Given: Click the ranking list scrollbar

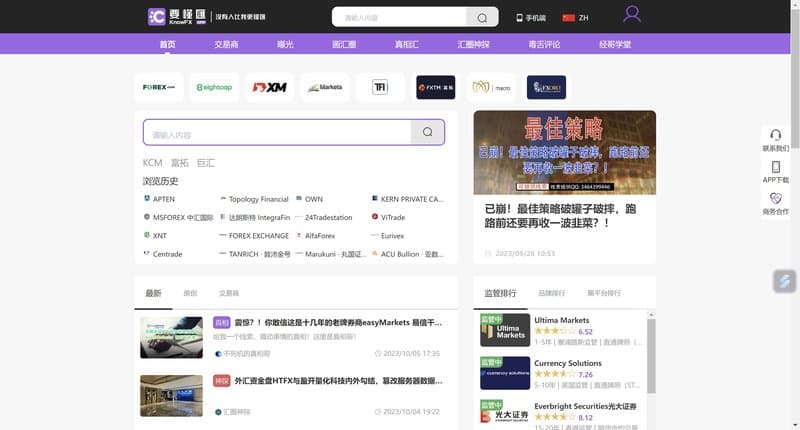Looking at the screenshot, I should tap(651, 356).
